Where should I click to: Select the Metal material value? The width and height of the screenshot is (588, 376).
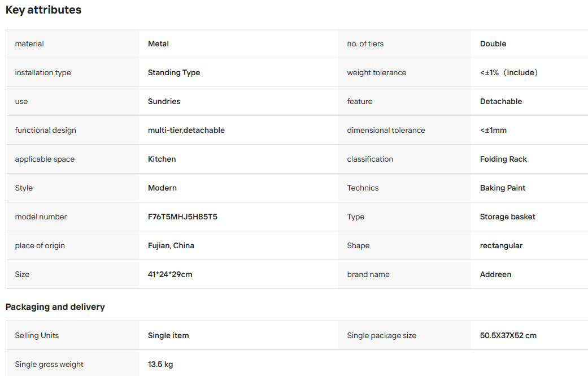pos(158,44)
